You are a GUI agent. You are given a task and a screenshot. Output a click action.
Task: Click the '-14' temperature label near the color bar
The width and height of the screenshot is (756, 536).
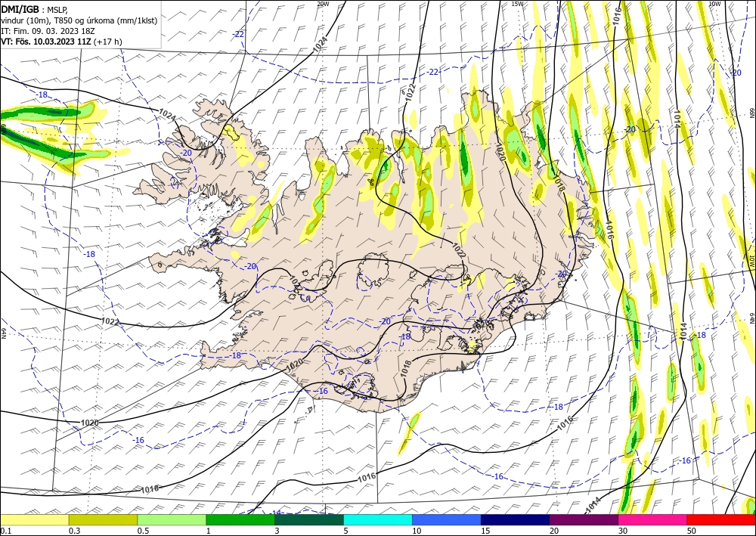click(275, 512)
